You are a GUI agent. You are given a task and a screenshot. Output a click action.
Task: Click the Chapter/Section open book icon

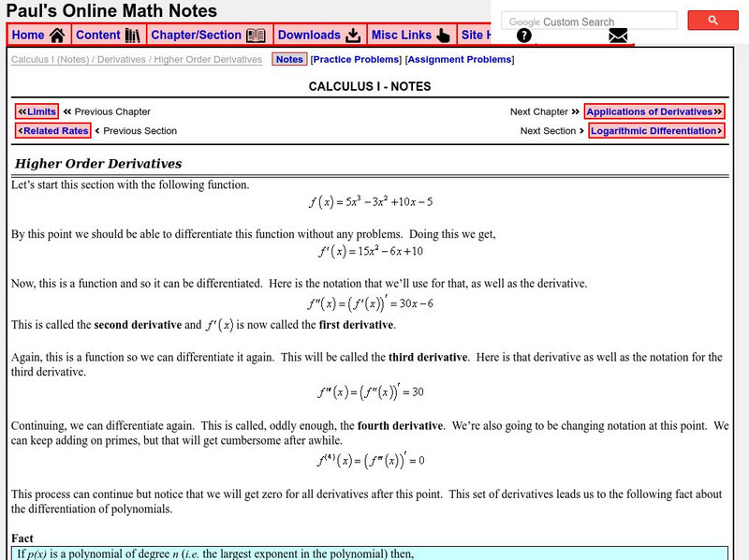pos(256,36)
